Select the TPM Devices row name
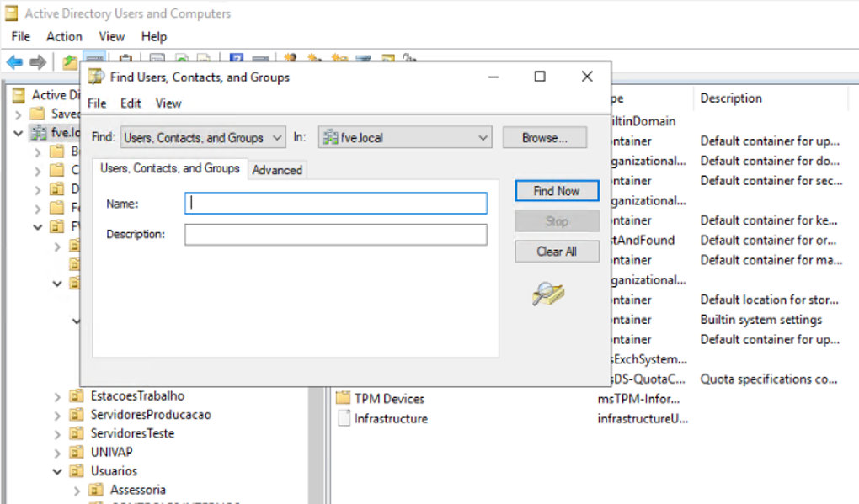The width and height of the screenshot is (859, 504). tap(389, 399)
